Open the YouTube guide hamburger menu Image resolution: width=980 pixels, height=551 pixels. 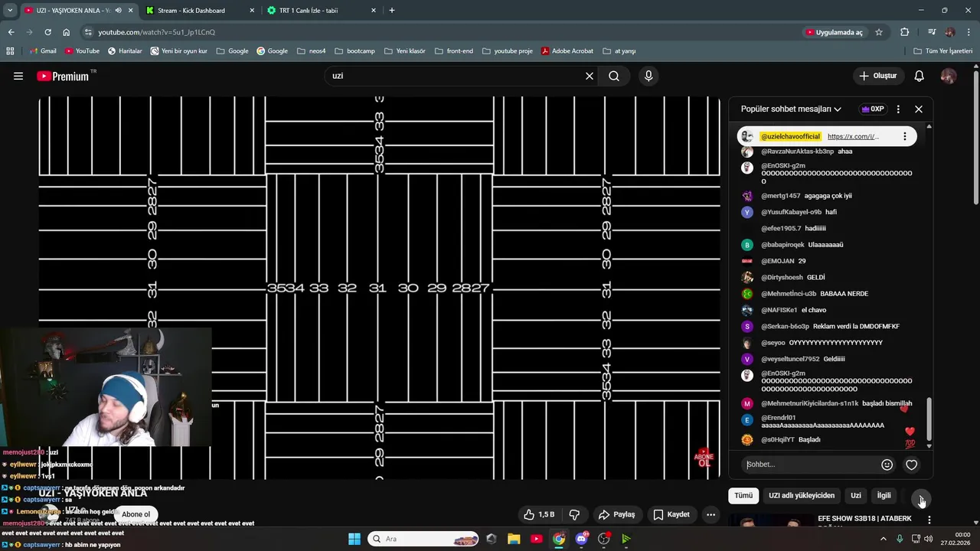click(18, 76)
